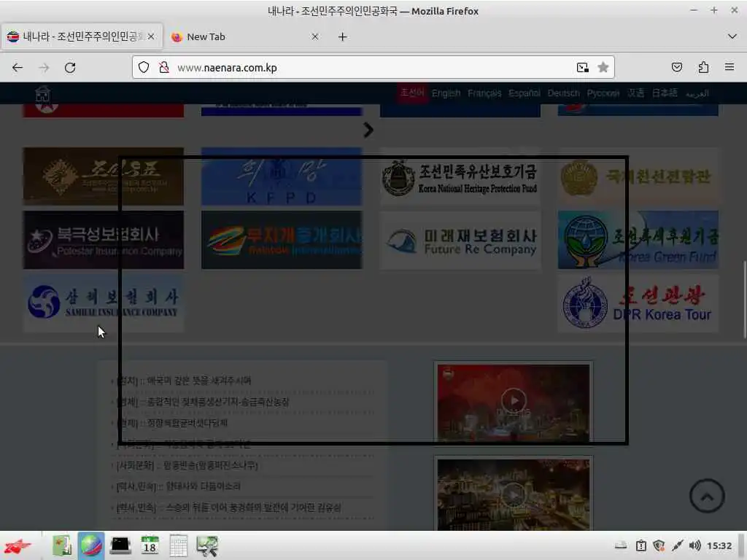Viewport: 747px width, 560px height.
Task: Bookmark this page with the star icon
Action: 603,68
